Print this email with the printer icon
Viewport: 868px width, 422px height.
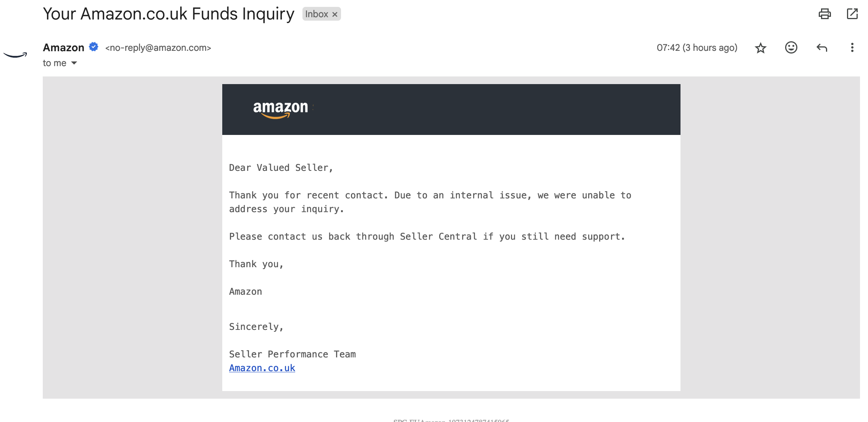click(x=824, y=14)
